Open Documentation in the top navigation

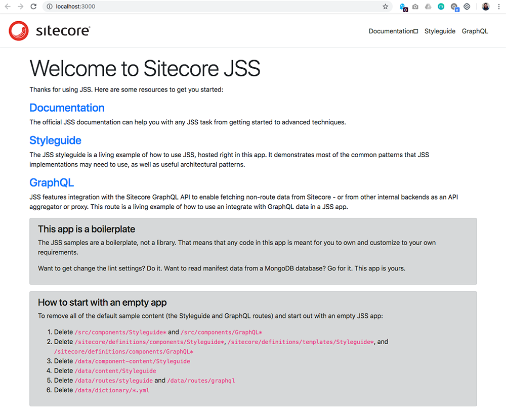click(x=393, y=31)
